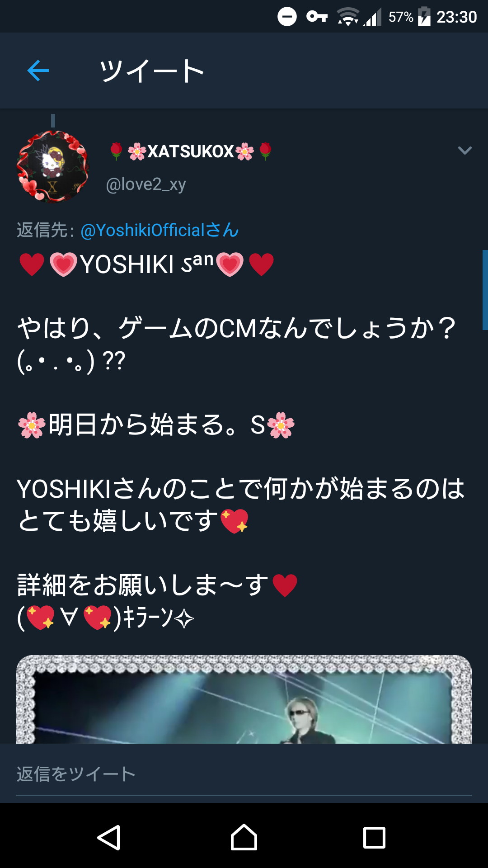The height and width of the screenshot is (868, 488).
Task: Tap the XATSUKOX display name
Action: (x=190, y=151)
